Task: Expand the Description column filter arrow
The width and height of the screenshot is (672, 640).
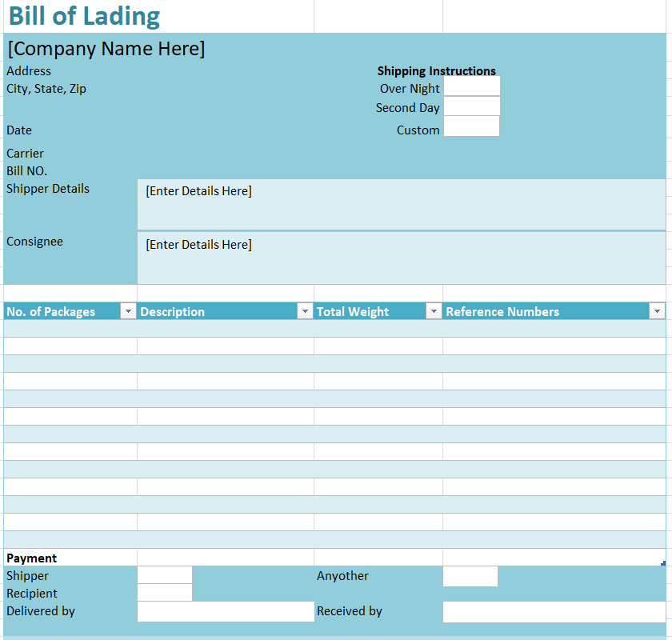Action: click(x=305, y=311)
